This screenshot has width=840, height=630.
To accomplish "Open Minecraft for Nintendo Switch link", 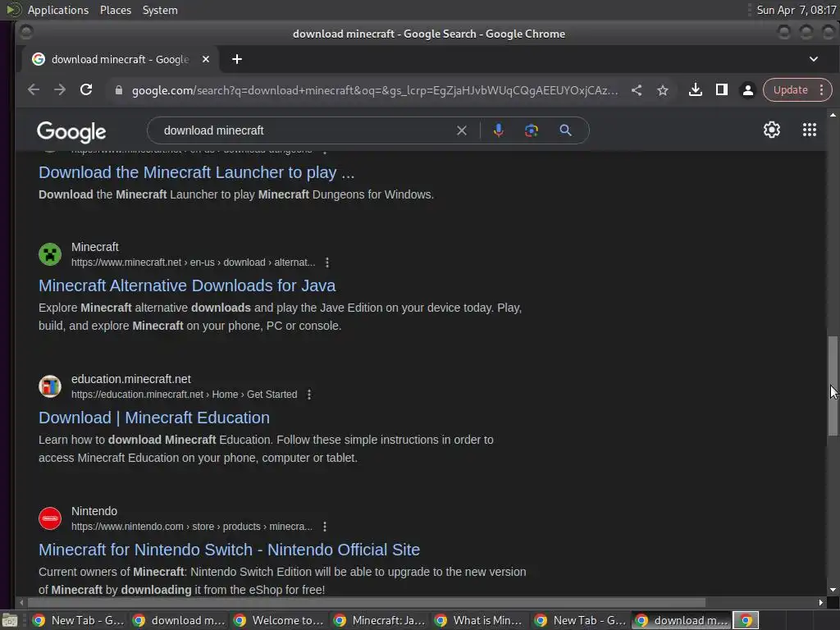I will (x=230, y=550).
